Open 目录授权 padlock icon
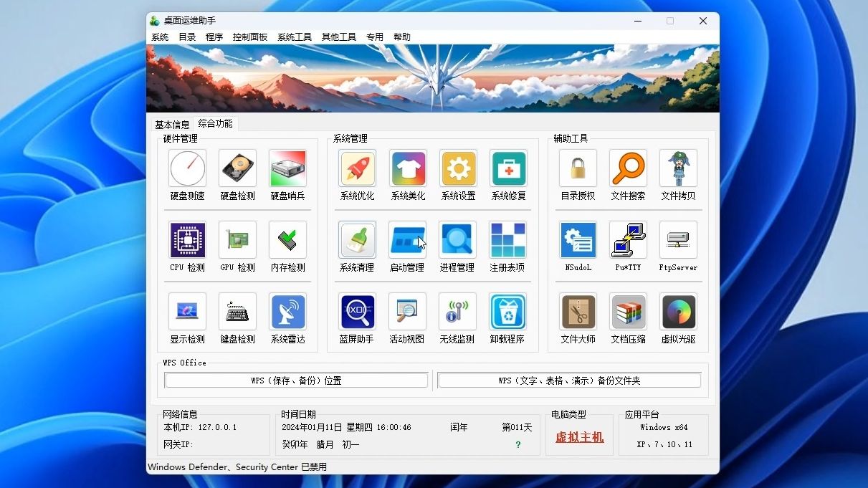868x488 pixels. pyautogui.click(x=578, y=168)
